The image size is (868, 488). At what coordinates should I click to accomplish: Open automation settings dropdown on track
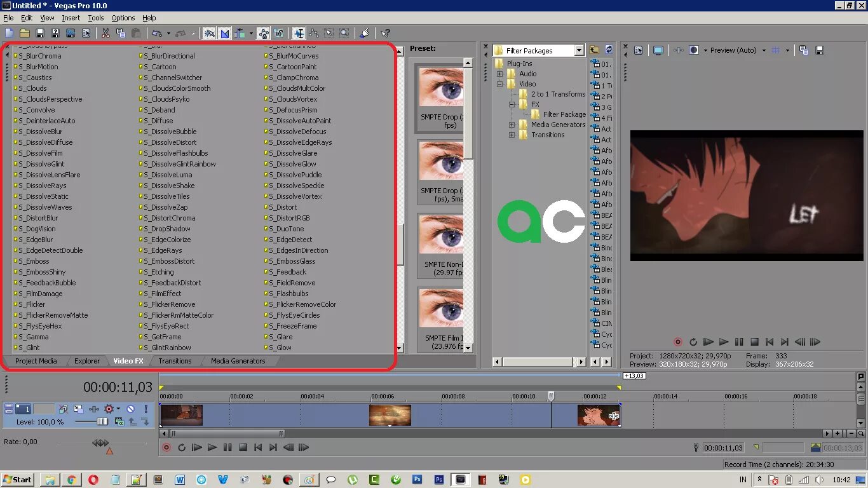pyautogui.click(x=118, y=409)
